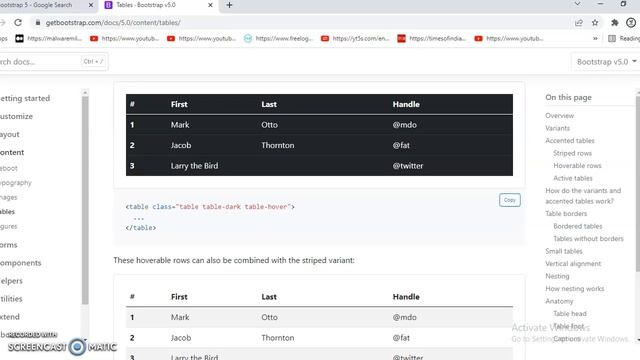Focus the Search docs field
640x360 pixels.
point(53,62)
